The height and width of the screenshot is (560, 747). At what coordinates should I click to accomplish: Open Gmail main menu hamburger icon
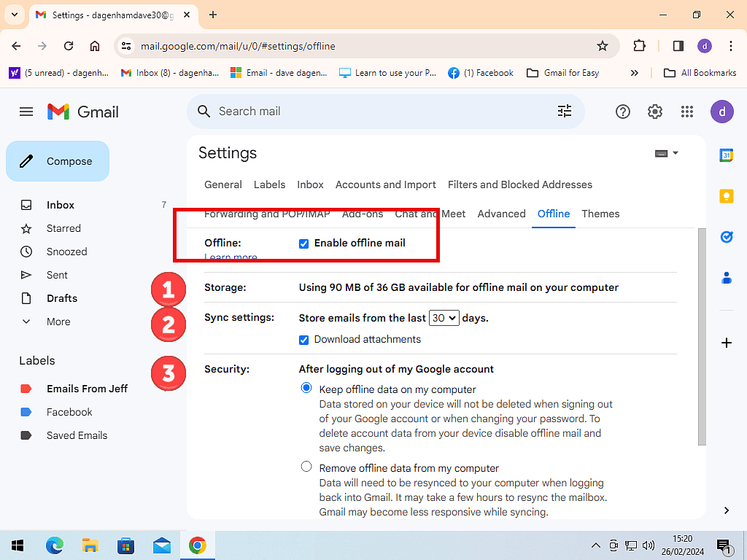pyautogui.click(x=26, y=112)
